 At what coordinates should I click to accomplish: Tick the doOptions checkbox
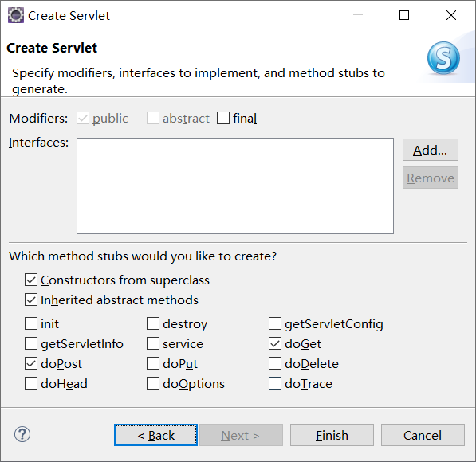(x=153, y=383)
